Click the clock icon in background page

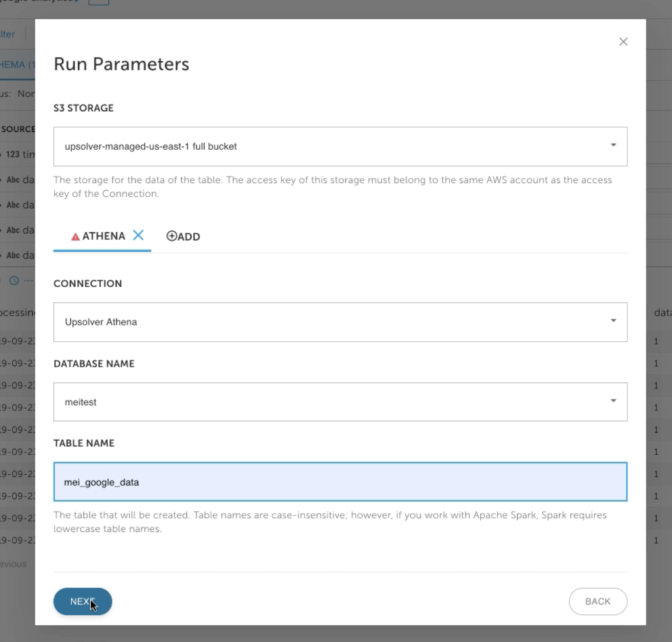point(14,281)
